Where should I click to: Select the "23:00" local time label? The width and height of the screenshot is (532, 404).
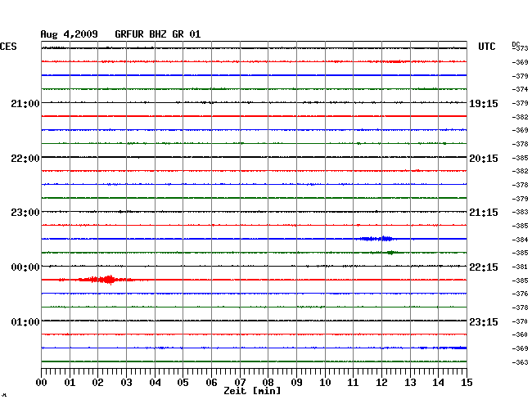click(x=25, y=213)
